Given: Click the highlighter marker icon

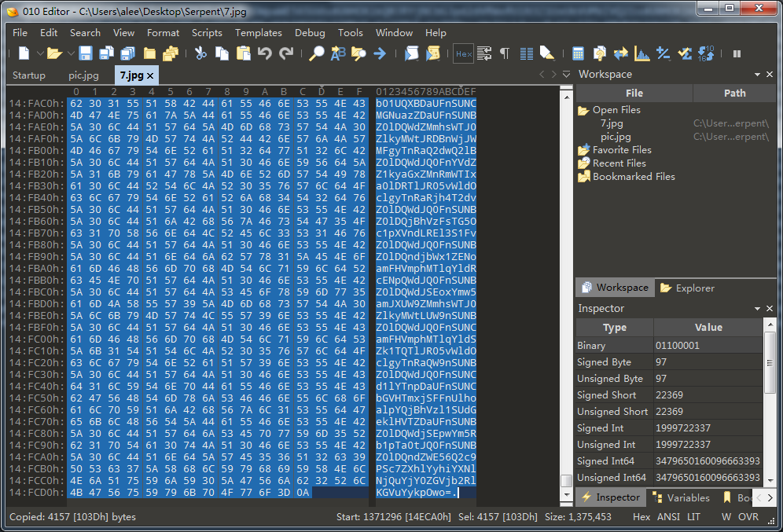Looking at the screenshot, I should (547, 53).
